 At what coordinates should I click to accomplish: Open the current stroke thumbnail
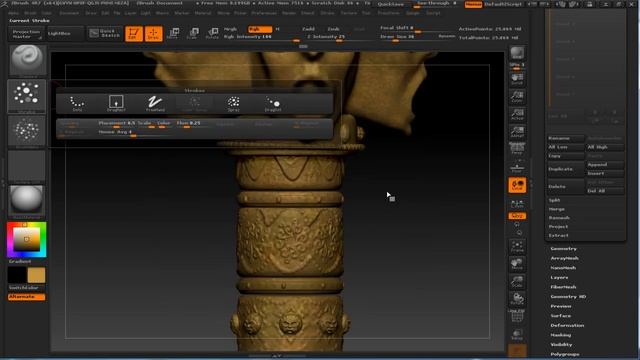click(27, 96)
